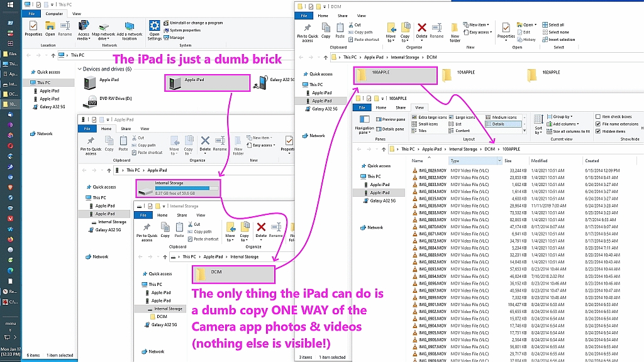The image size is (644, 362).
Task: Click Delete in Internal Storage window ribbon
Action: (x=261, y=230)
